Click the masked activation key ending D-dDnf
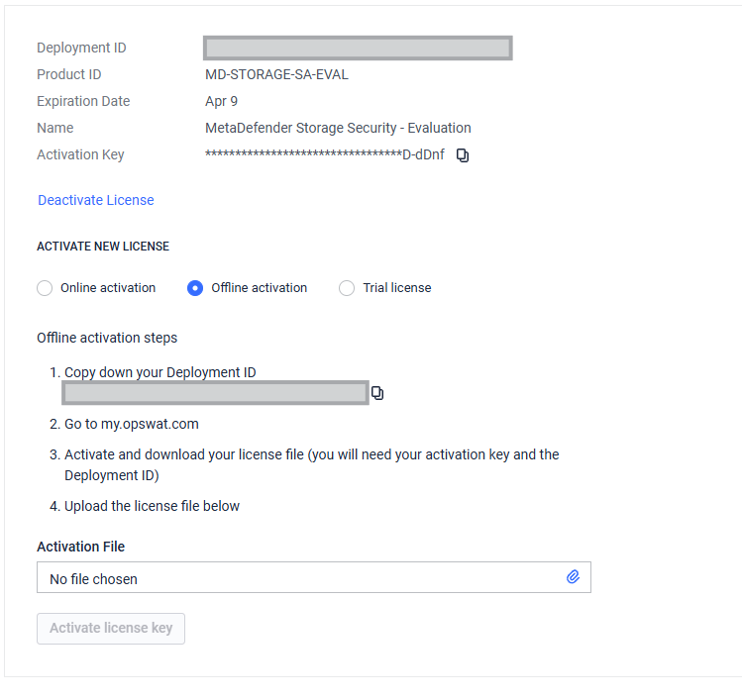Screen dimensions: 742x700 (x=325, y=154)
